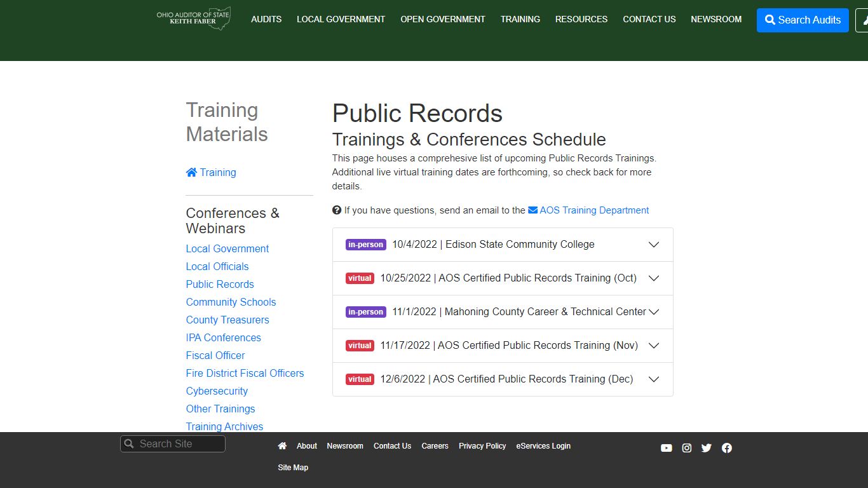Click the Search Audits button

click(x=803, y=20)
